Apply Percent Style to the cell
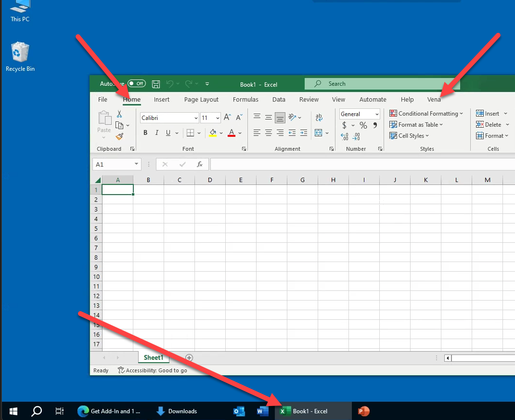The height and width of the screenshot is (420, 515). tap(363, 125)
